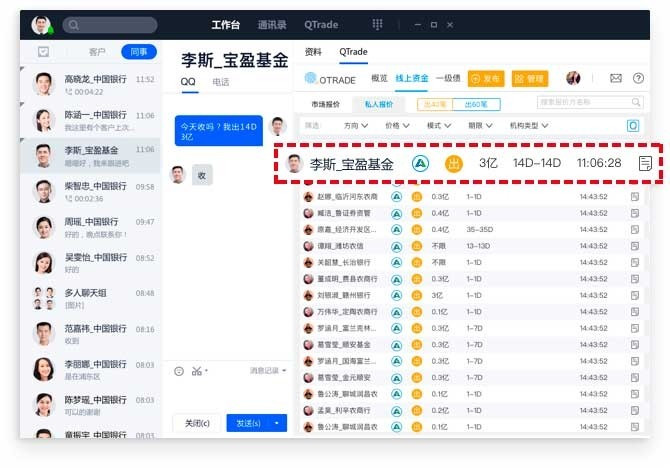The width and height of the screenshot is (670, 468).
Task: Click the checkmark task icon above contacts
Action: coord(43,52)
